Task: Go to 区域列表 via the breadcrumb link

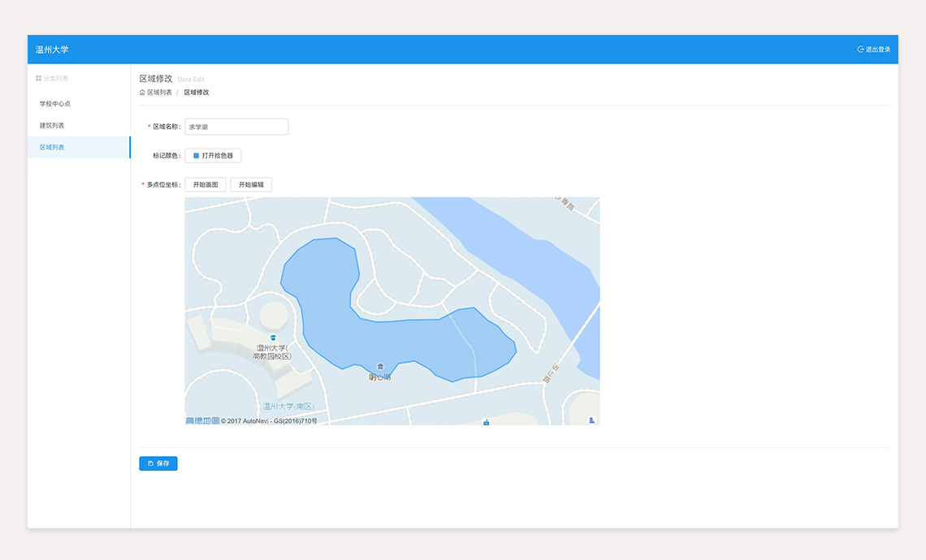Action: [x=159, y=93]
